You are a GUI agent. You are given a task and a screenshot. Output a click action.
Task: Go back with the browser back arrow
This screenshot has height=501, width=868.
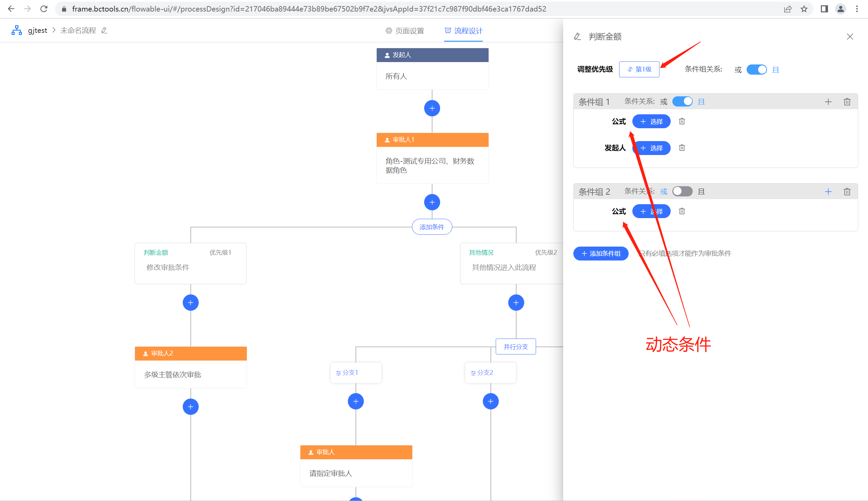pos(11,9)
